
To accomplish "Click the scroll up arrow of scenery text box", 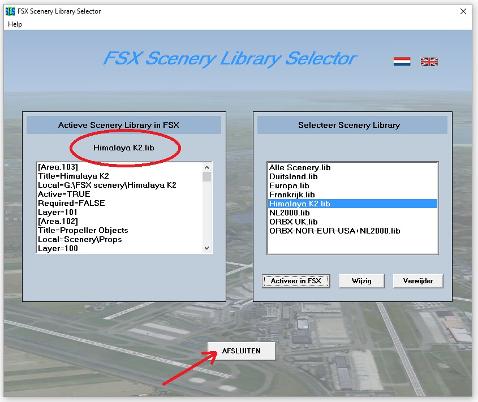I will point(207,167).
